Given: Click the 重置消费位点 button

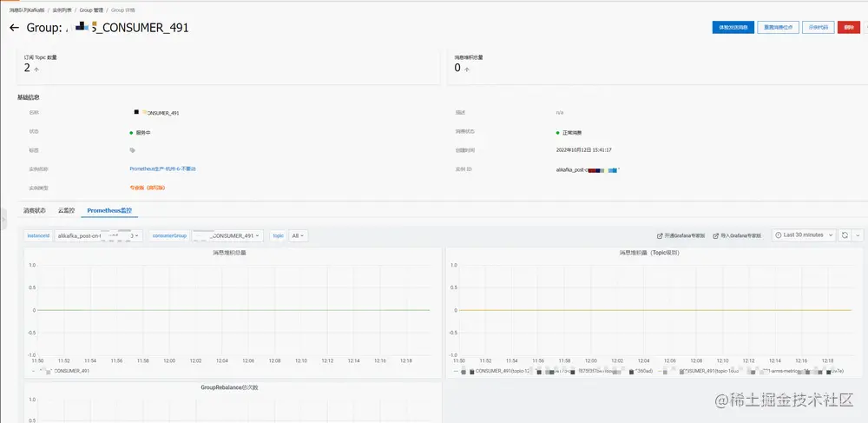Looking at the screenshot, I should click(x=778, y=27).
